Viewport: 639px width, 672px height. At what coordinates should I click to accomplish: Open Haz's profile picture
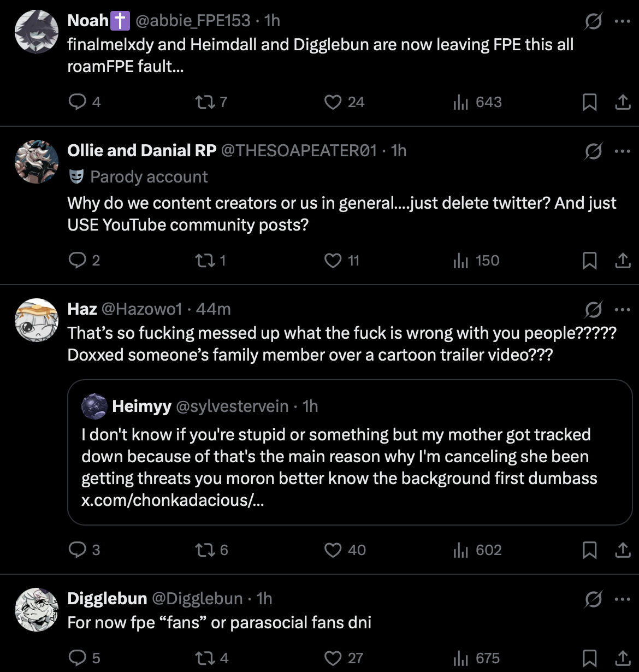[x=36, y=320]
